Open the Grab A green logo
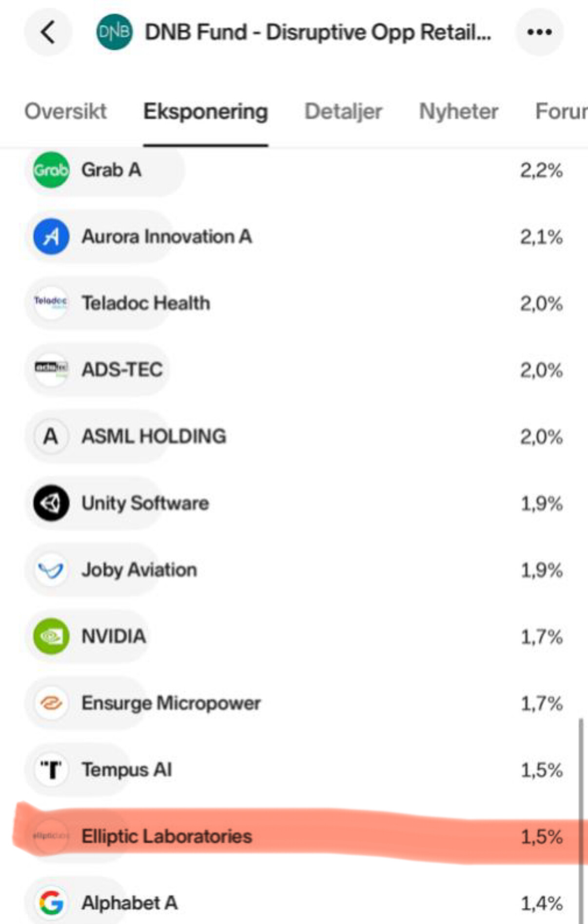The image size is (588, 924). pyautogui.click(x=51, y=170)
